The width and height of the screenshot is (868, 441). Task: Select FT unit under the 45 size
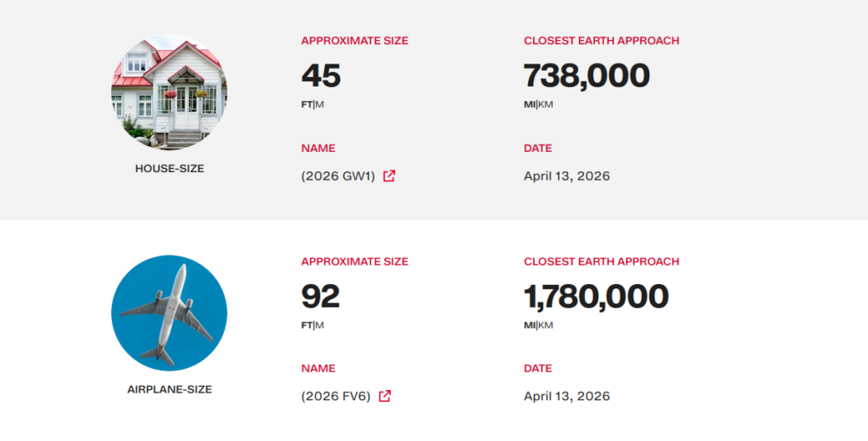[x=306, y=104]
